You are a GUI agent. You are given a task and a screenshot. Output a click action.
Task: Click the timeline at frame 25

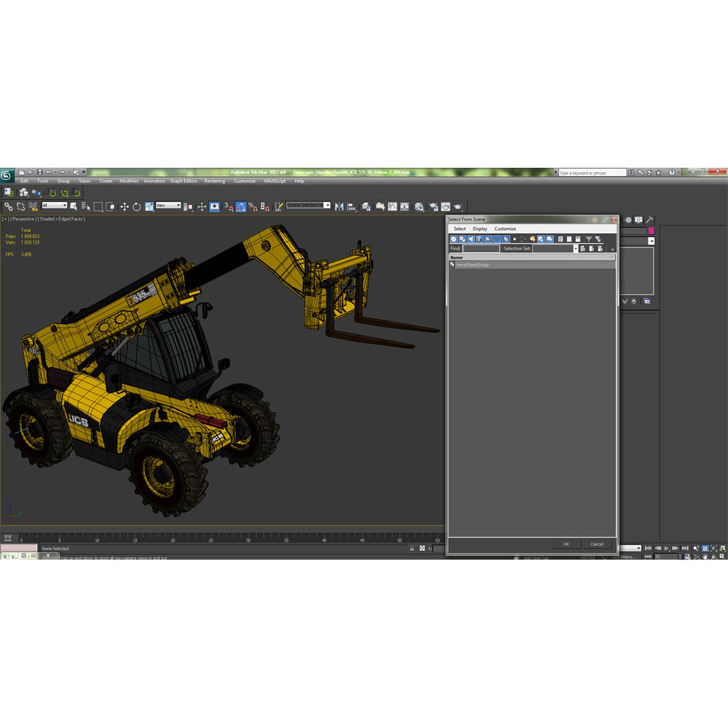(x=211, y=539)
